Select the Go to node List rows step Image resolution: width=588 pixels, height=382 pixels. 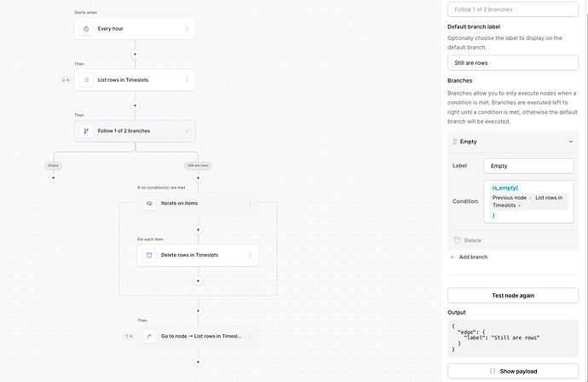point(198,336)
